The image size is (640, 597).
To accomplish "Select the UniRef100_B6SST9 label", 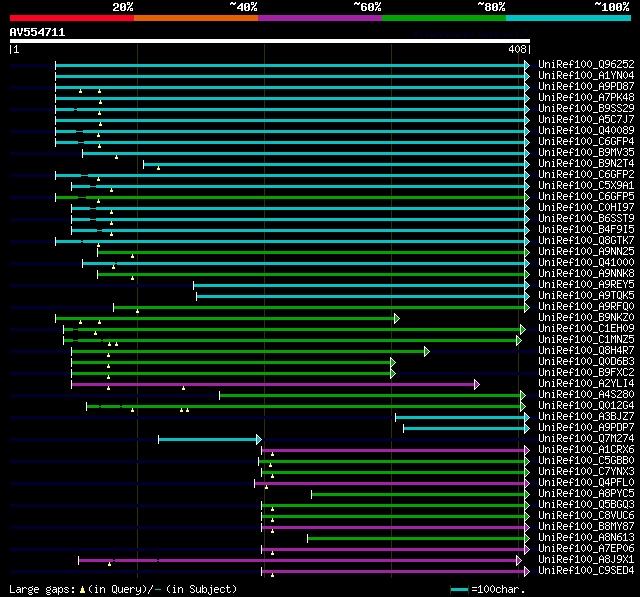I will click(586, 219).
